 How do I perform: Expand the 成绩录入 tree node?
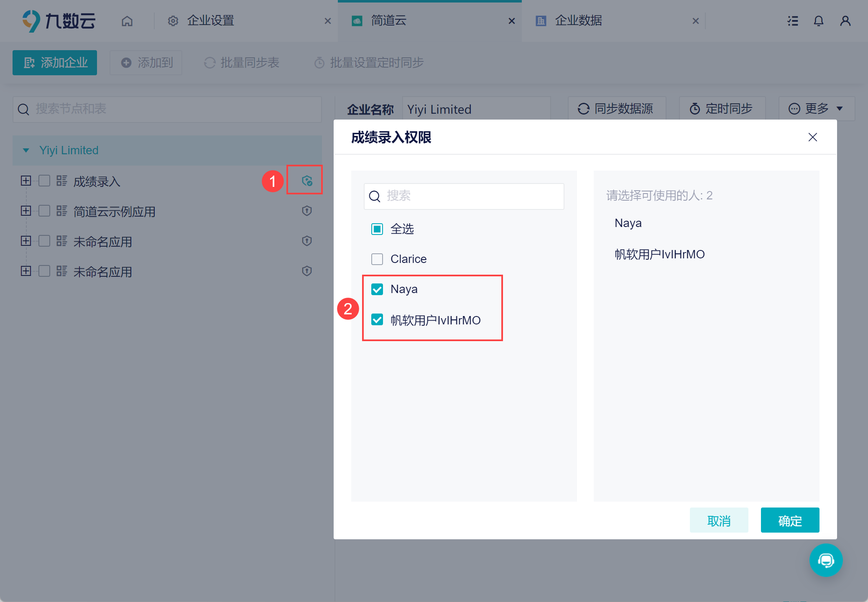[26, 181]
